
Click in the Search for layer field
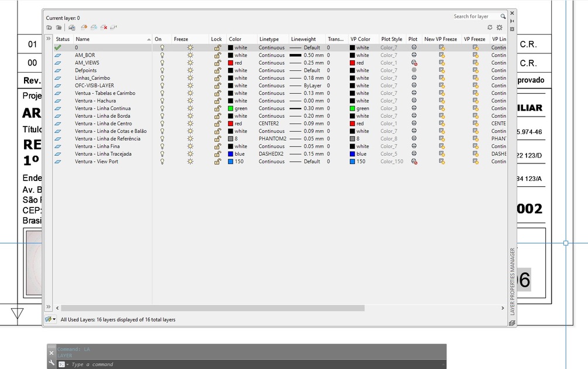pyautogui.click(x=476, y=16)
